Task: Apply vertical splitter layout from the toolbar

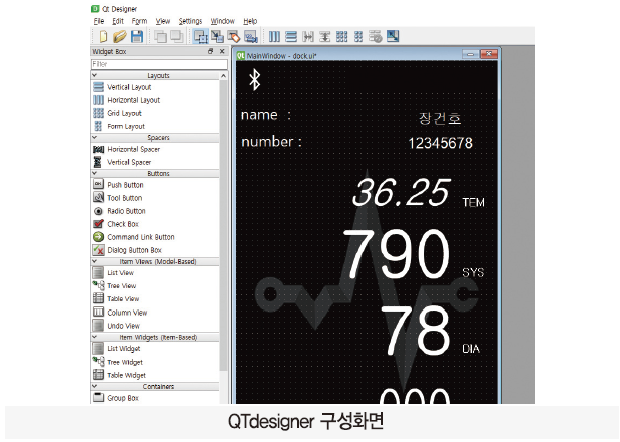Action: [325, 36]
